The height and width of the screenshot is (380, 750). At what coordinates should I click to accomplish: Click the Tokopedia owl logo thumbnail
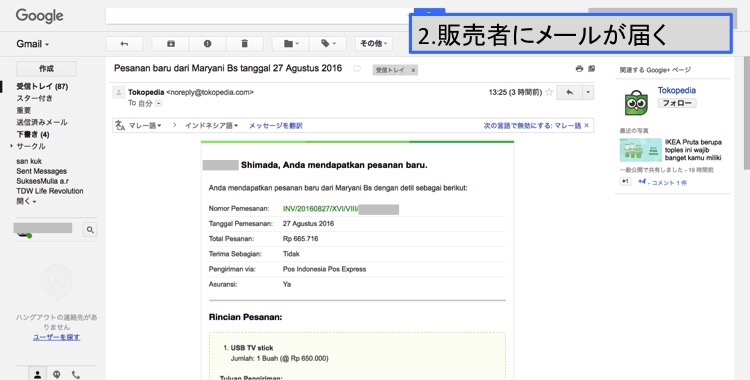point(636,102)
